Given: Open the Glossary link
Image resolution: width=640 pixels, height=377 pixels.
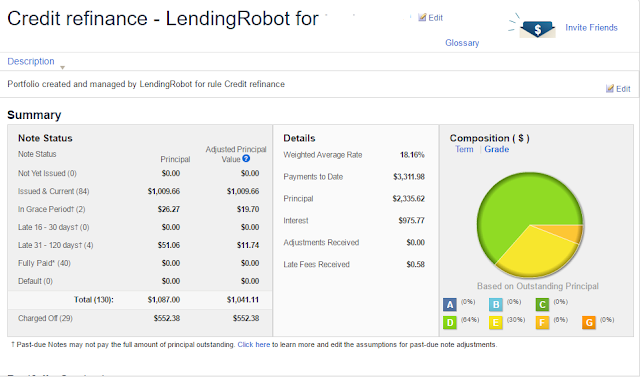Looking at the screenshot, I should [462, 43].
